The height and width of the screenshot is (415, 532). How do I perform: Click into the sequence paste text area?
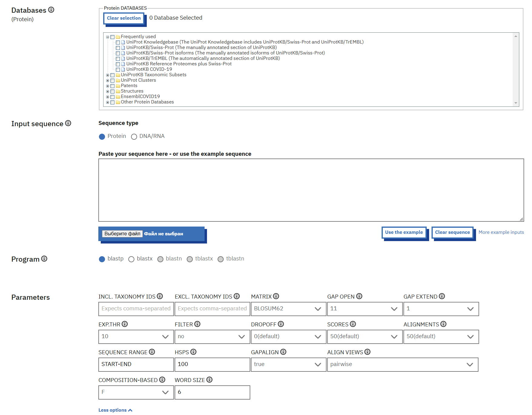pos(311,190)
